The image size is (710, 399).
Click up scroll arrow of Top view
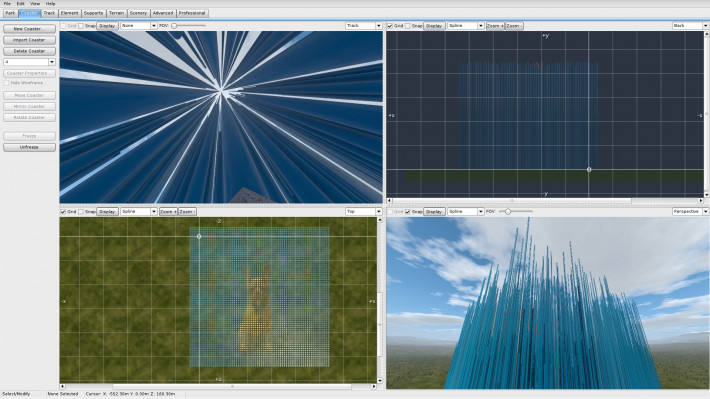coord(379,220)
